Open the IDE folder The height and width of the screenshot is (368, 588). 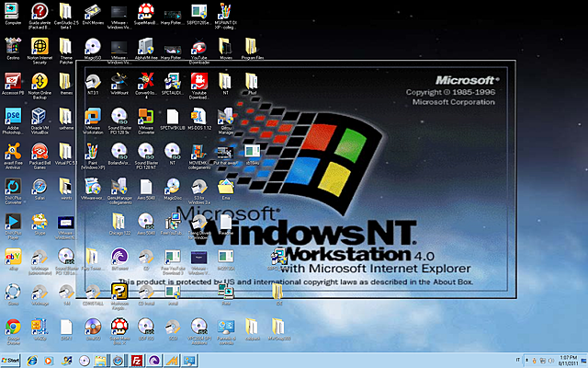click(x=277, y=293)
